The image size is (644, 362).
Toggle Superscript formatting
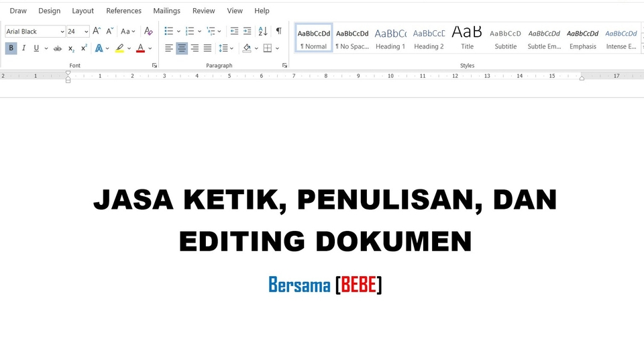84,48
